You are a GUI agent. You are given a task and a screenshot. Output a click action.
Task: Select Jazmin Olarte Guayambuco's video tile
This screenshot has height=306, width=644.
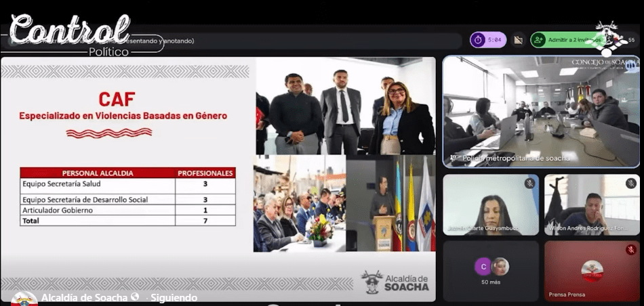point(491,204)
